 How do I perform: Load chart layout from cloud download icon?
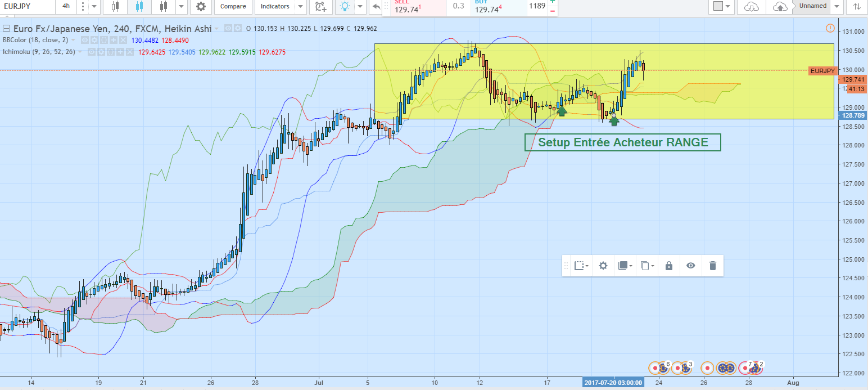pyautogui.click(x=751, y=6)
